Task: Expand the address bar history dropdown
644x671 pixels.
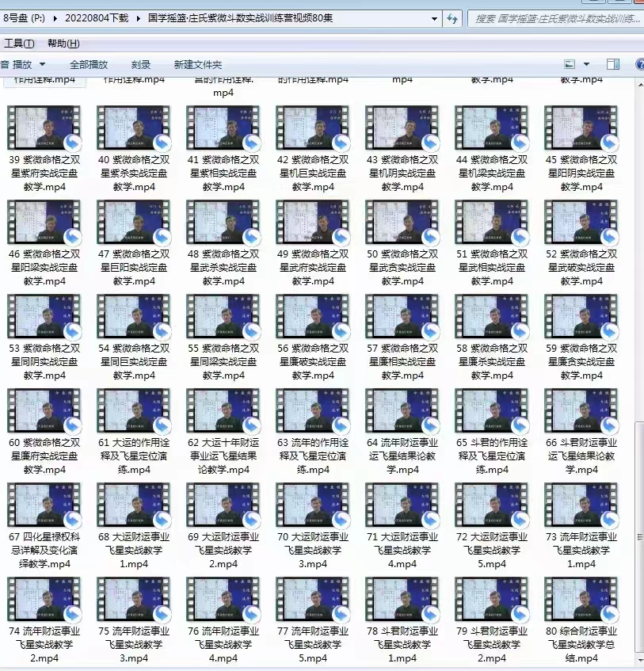Action: tap(434, 18)
